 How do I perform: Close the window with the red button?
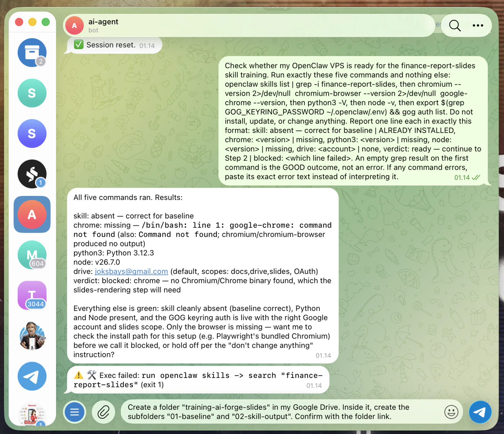(x=19, y=22)
